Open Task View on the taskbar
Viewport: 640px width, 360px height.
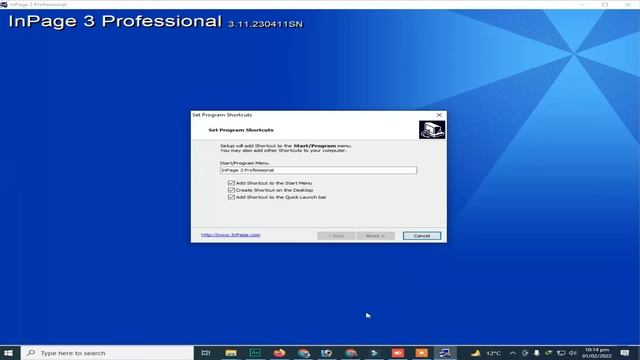pos(206,353)
